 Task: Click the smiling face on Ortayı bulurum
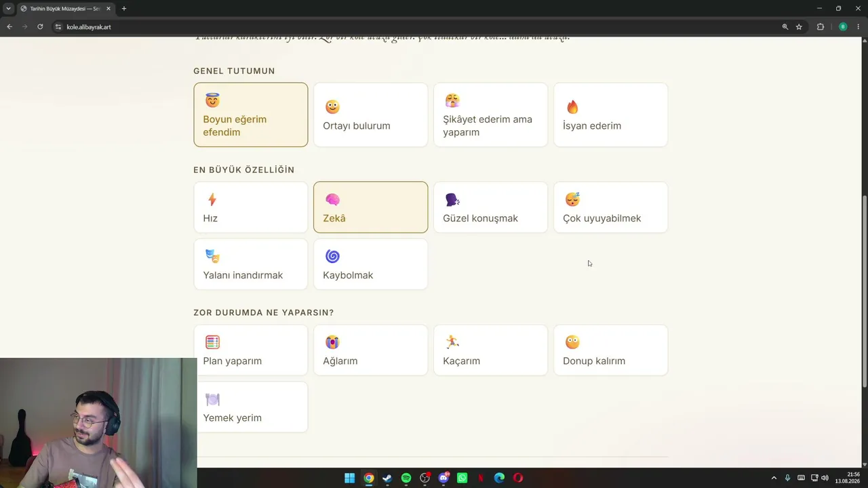pos(332,107)
